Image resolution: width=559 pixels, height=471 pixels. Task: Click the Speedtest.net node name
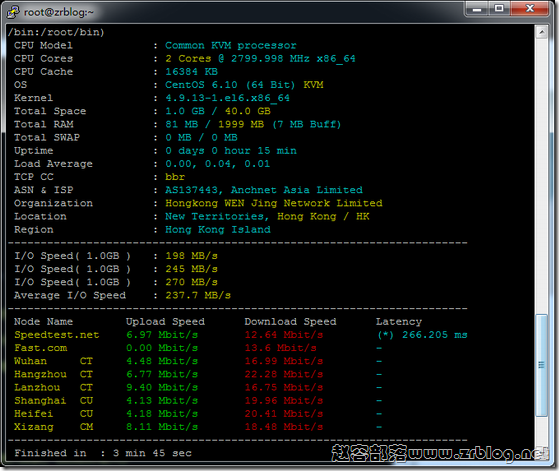click(57, 335)
